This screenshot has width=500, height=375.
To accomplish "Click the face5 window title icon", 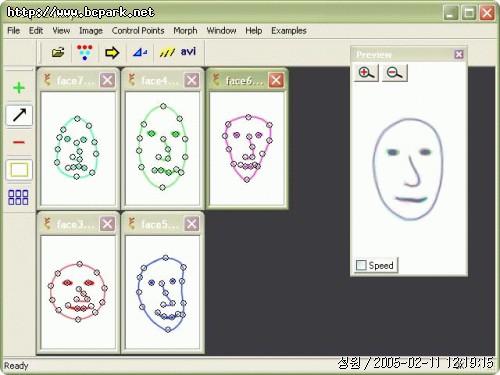I will [132, 224].
